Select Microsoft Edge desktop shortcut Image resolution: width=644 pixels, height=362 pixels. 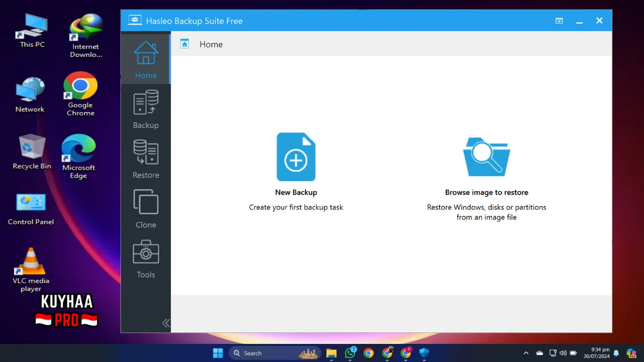(x=78, y=156)
